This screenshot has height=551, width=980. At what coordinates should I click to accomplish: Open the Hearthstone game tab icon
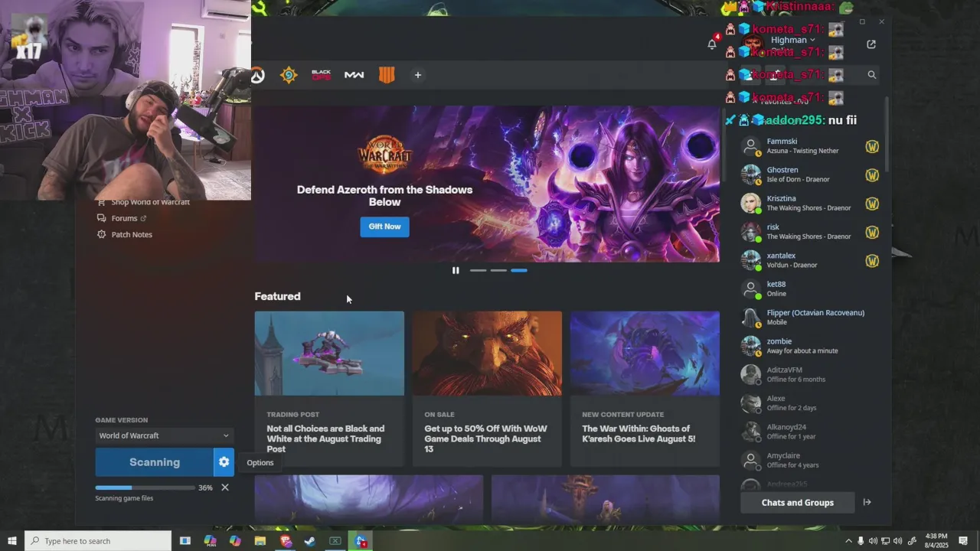(x=289, y=75)
